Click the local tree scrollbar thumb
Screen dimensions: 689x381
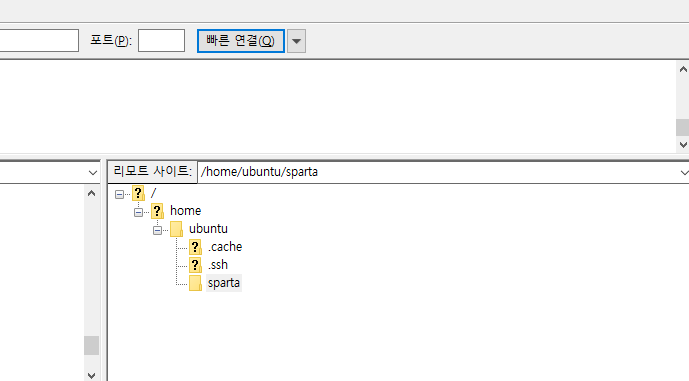pyautogui.click(x=91, y=345)
